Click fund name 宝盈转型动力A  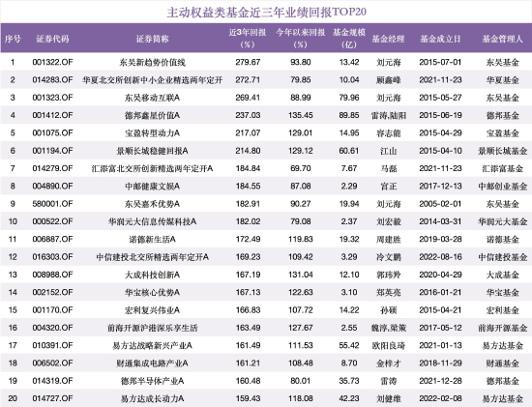[152, 133]
